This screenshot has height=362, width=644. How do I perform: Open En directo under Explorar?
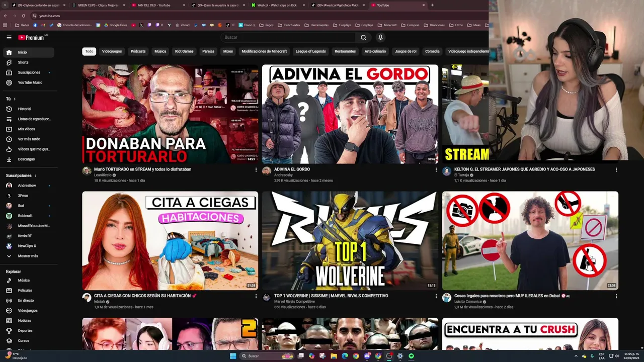29,300
